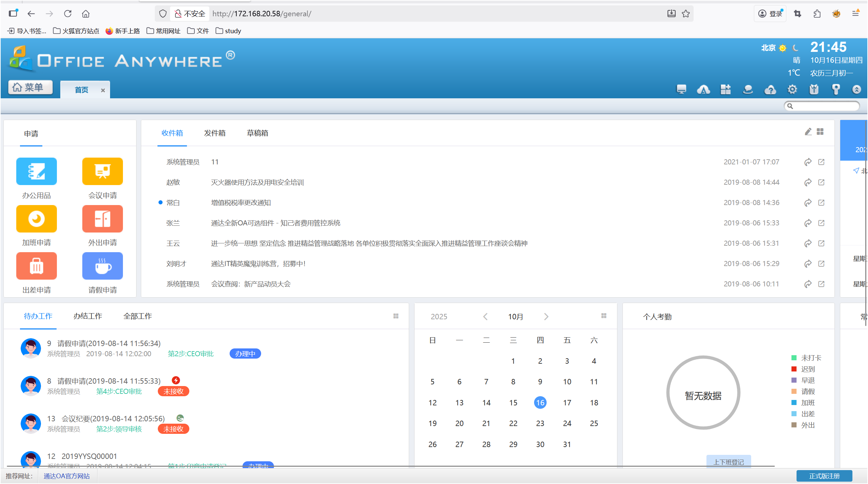The width and height of the screenshot is (868, 484).
Task: Open the 会议申请 icon
Action: pos(102,172)
